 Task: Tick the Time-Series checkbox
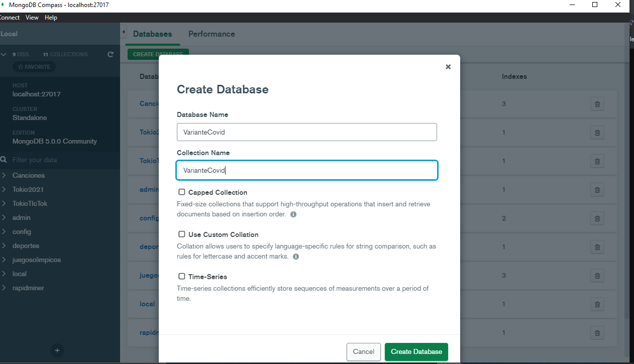click(x=182, y=276)
